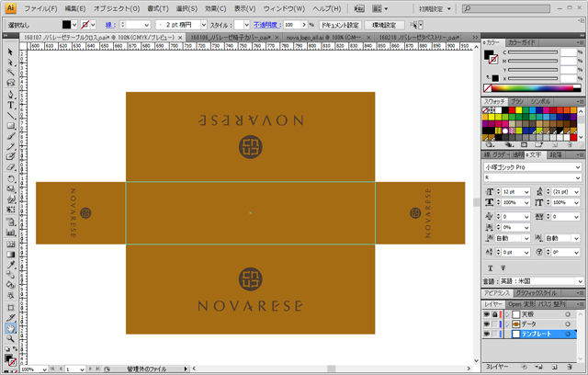Screen dimensions: 588x375
Task: Select the Paintbrush tool
Action: tap(10, 136)
